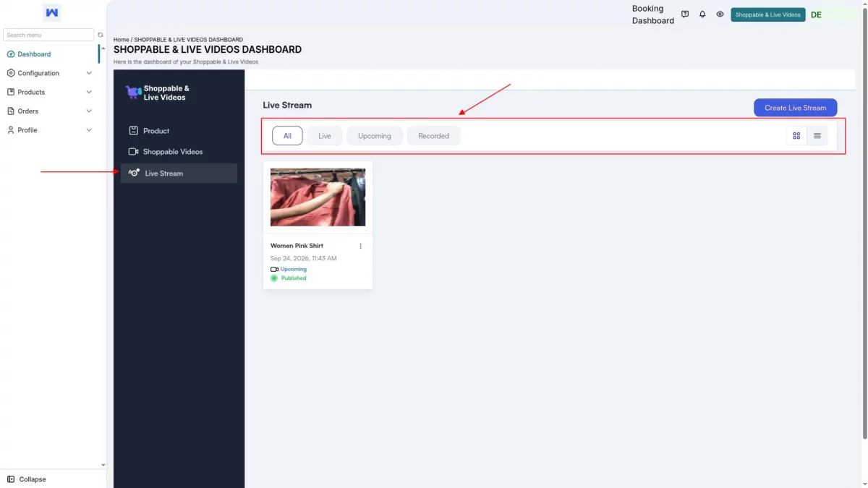This screenshot has height=488, width=868.
Task: Open the Live Stream menu item
Action: (x=179, y=173)
